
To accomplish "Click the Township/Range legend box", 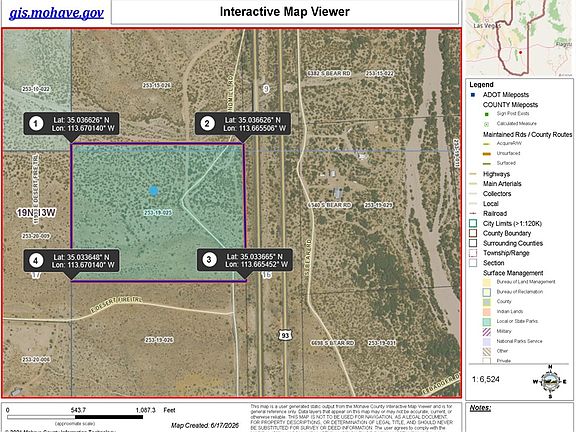I will click(473, 253).
